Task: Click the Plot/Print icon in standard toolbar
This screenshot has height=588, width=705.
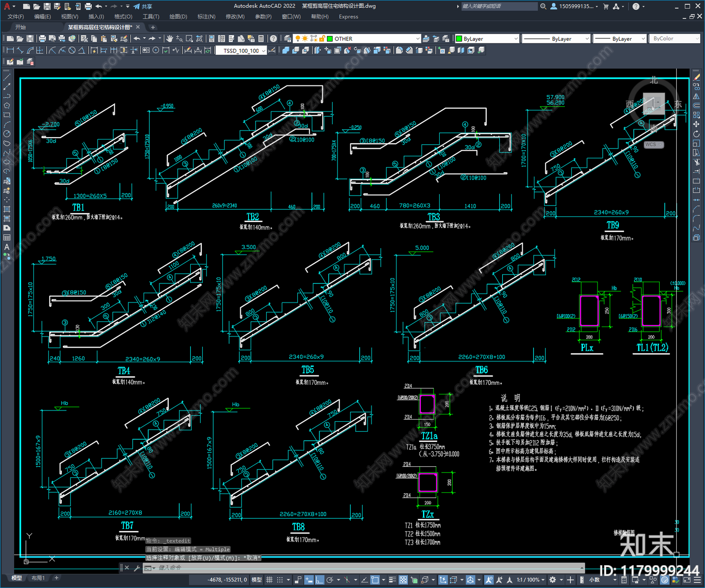Action: tap(42, 39)
